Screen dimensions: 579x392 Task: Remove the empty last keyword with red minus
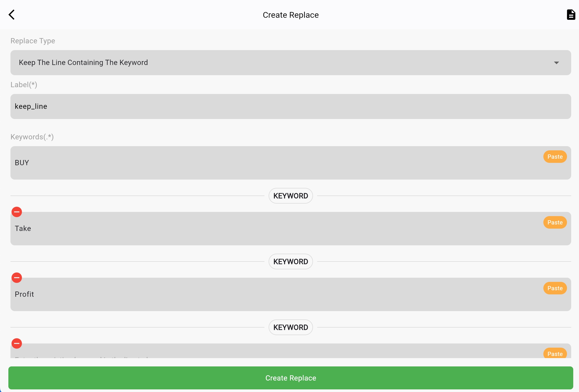17,343
